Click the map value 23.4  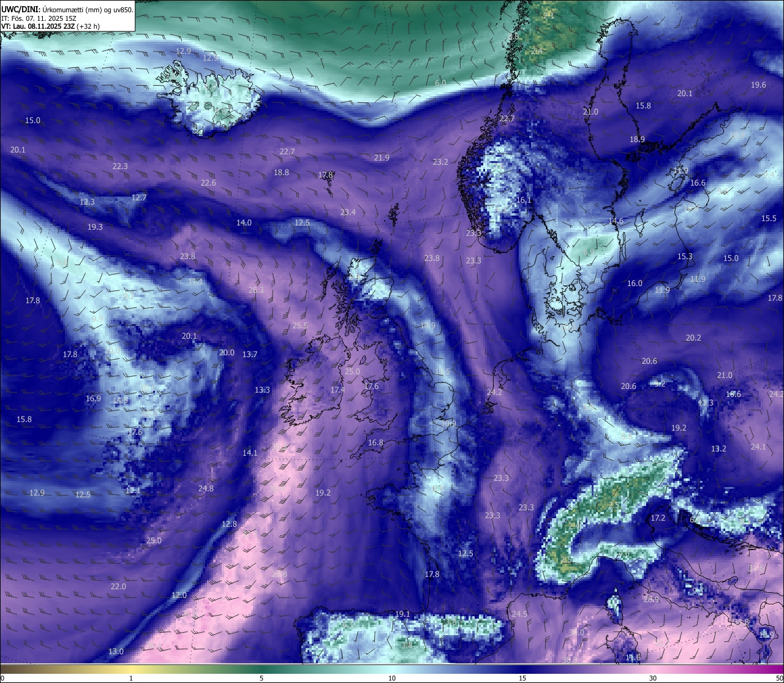(x=348, y=212)
